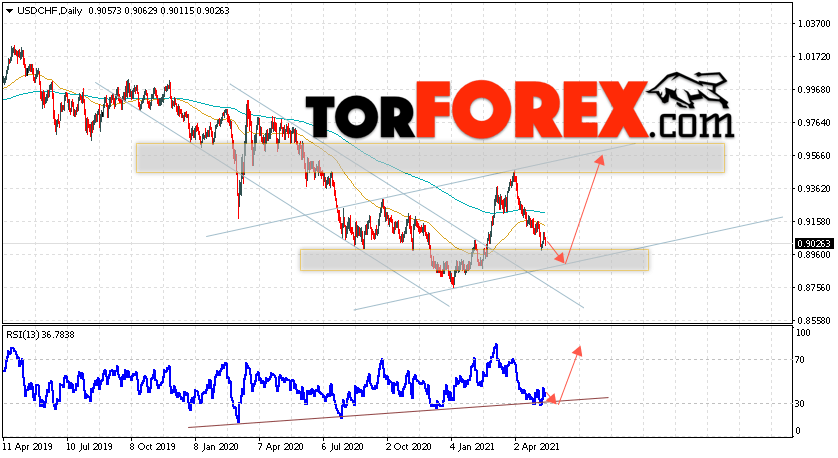
Task: Click the 6 Jul 2020 date label
Action: pyautogui.click(x=344, y=446)
